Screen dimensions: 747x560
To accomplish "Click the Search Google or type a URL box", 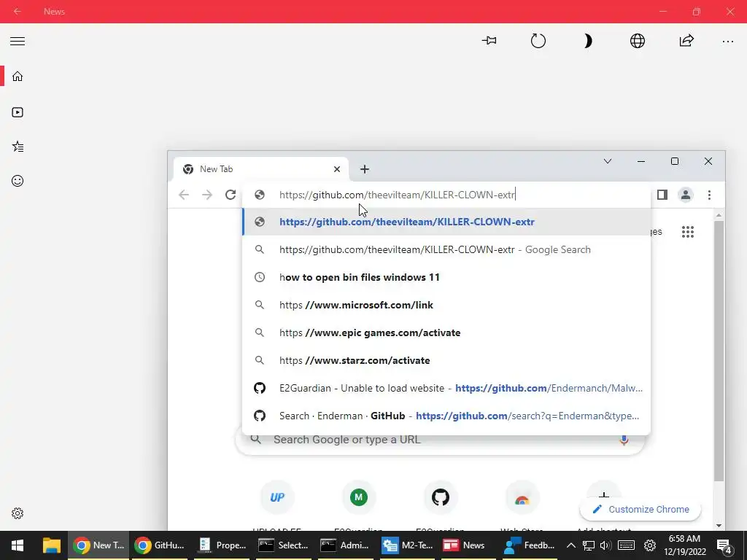I will [440, 440].
